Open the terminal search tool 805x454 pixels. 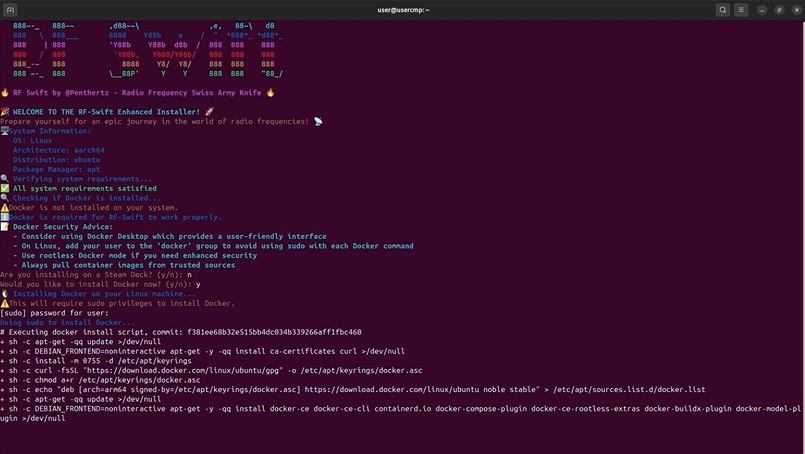click(x=722, y=10)
